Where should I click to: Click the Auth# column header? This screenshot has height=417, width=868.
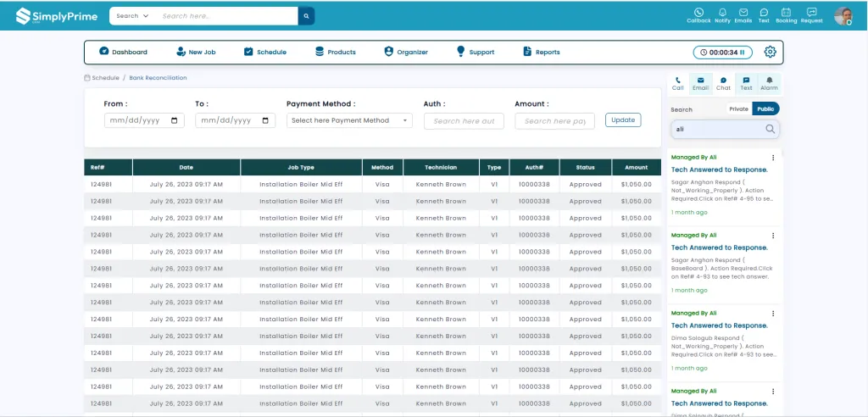tap(534, 167)
